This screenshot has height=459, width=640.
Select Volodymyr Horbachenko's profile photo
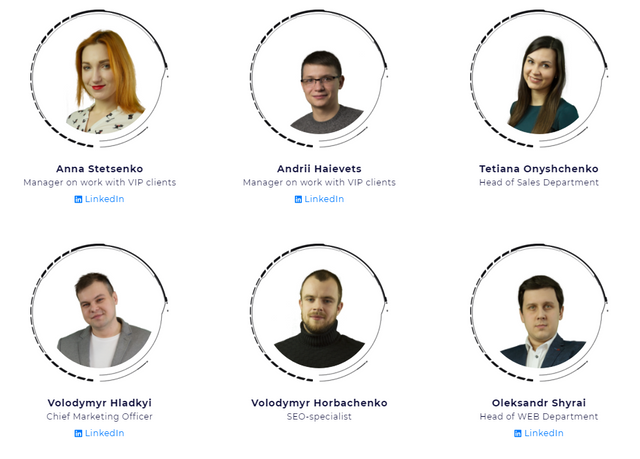(319, 313)
